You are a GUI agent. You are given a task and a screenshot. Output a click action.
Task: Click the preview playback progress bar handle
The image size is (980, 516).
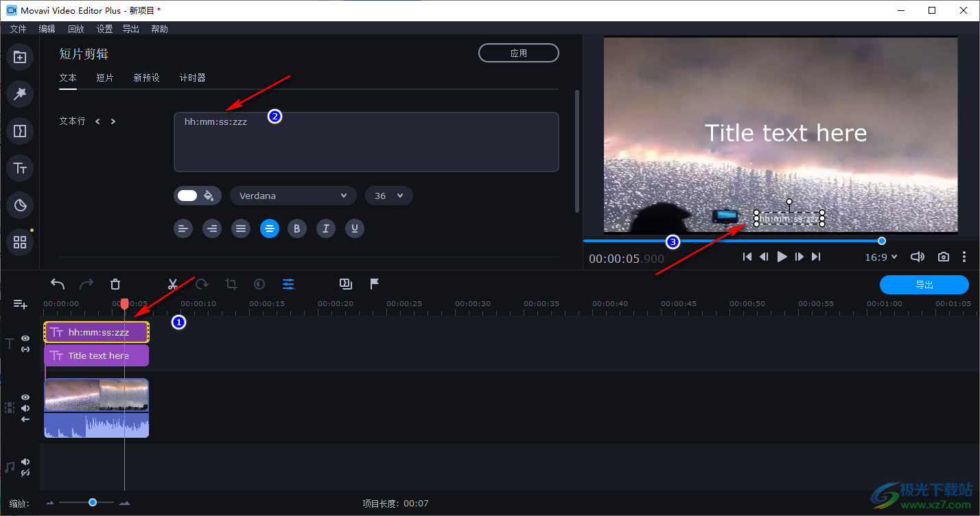pos(882,241)
